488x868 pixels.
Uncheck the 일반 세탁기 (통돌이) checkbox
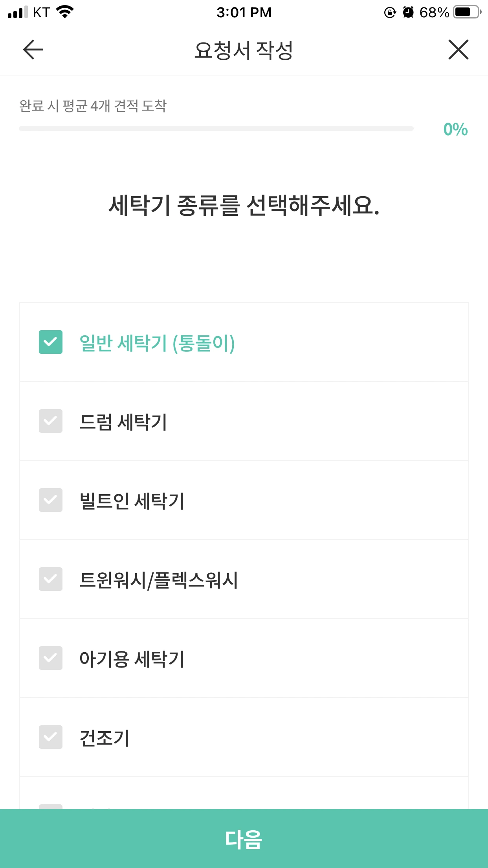pyautogui.click(x=51, y=342)
